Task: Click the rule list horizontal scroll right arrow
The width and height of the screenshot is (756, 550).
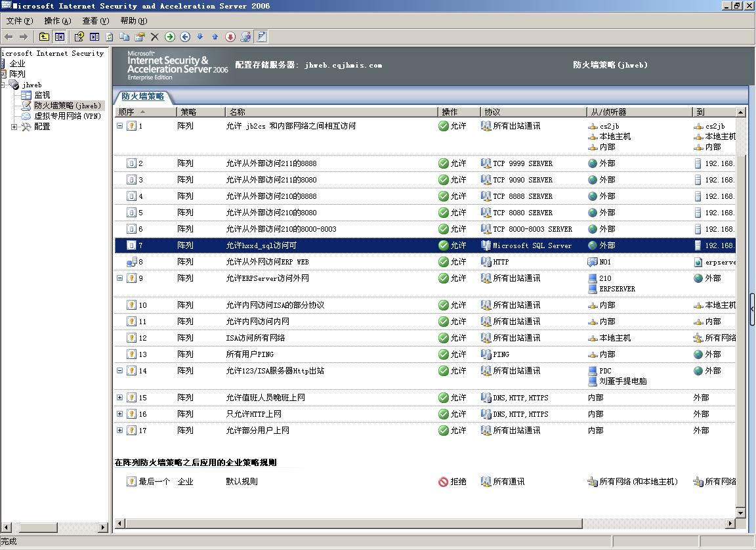Action: [731, 524]
